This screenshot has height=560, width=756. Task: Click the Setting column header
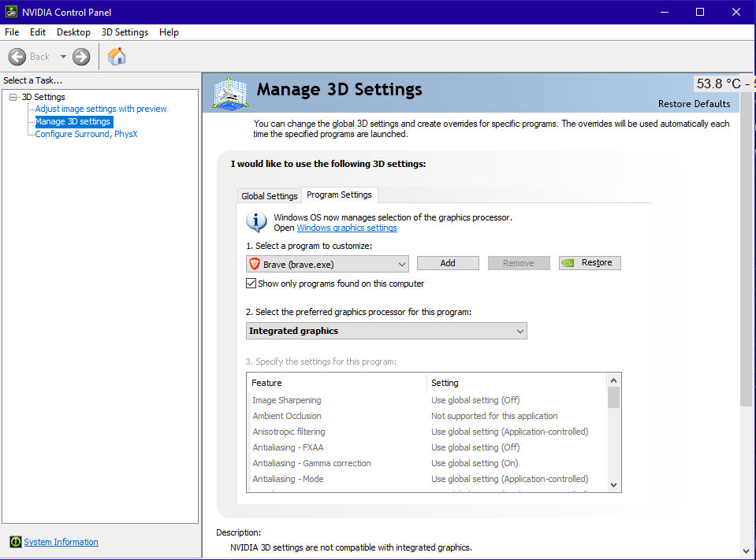pos(516,383)
